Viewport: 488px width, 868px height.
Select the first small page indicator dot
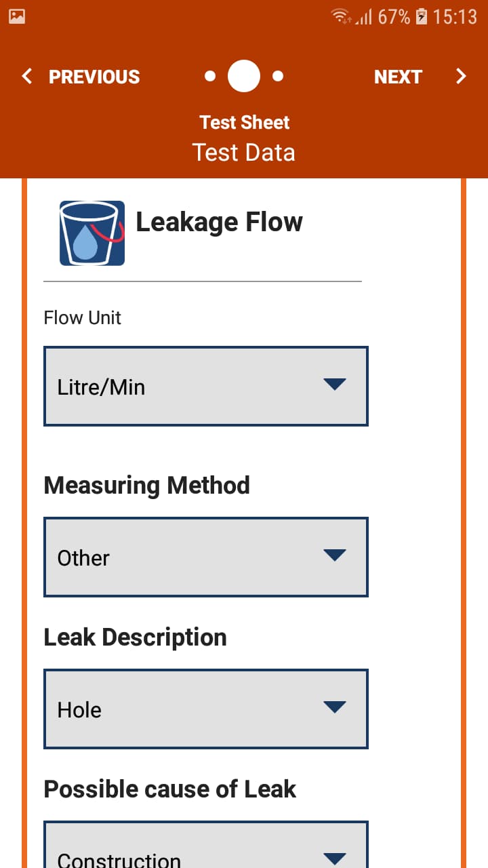[210, 76]
